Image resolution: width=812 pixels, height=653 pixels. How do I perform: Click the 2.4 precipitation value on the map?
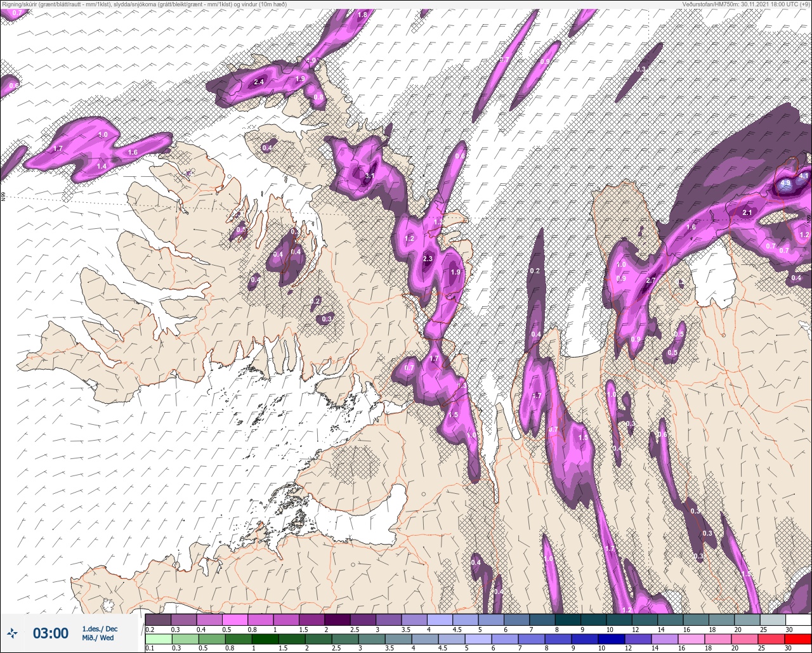[x=259, y=82]
